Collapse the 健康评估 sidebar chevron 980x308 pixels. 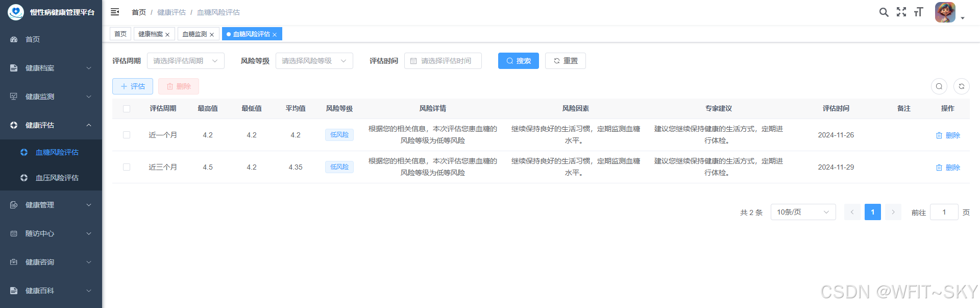[89, 125]
